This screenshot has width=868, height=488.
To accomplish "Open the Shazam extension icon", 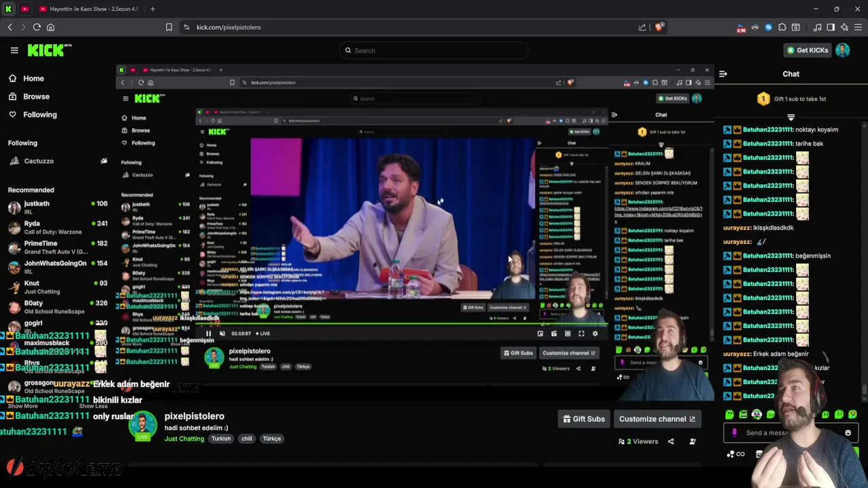I will coord(768,27).
